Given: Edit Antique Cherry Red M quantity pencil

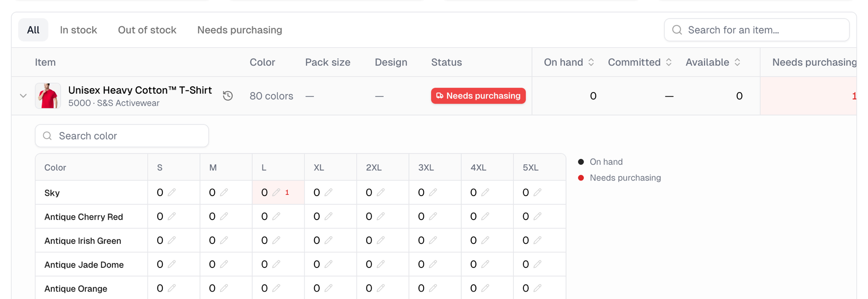Looking at the screenshot, I should pyautogui.click(x=224, y=216).
